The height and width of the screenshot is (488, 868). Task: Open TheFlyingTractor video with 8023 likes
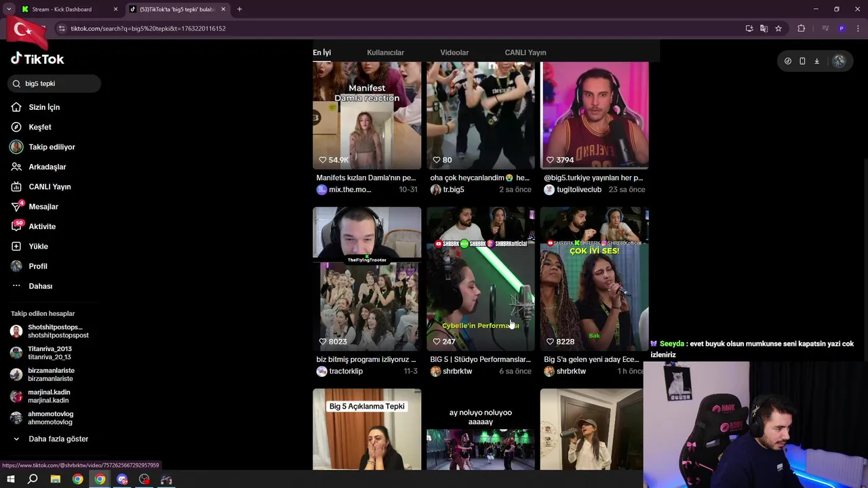coord(367,279)
